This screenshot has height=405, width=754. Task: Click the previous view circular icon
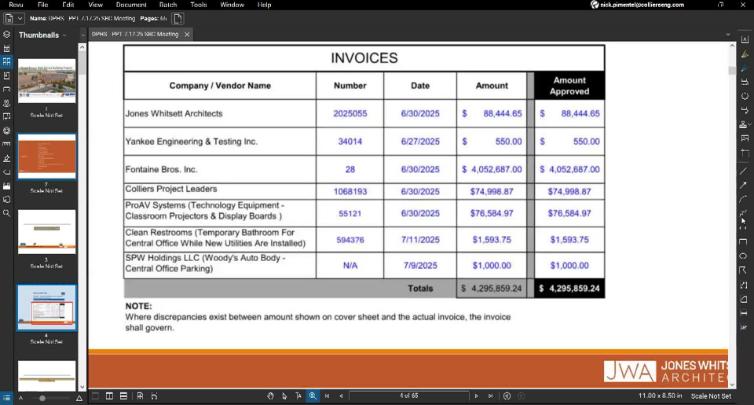(507, 396)
